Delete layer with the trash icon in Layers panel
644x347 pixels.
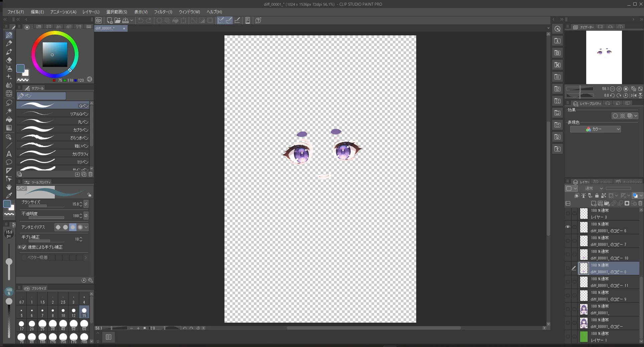click(x=640, y=203)
